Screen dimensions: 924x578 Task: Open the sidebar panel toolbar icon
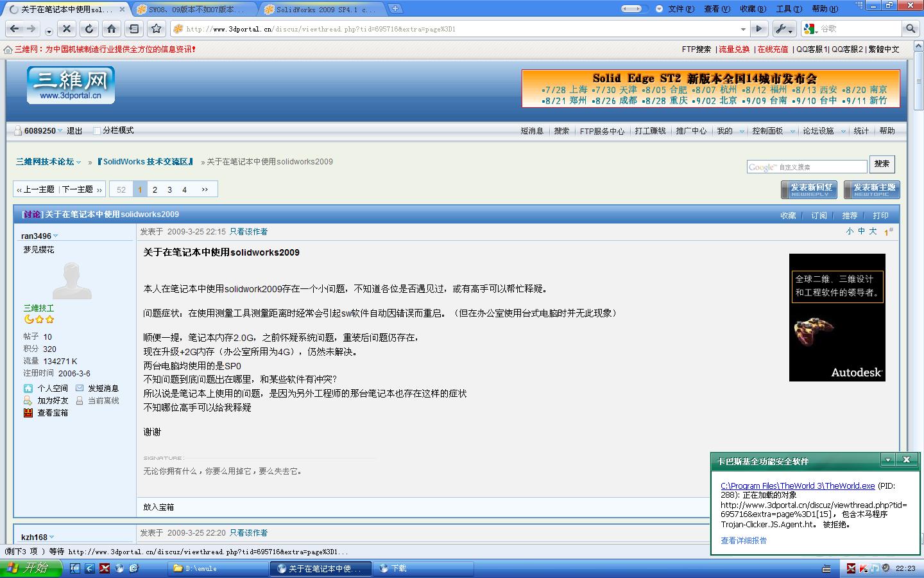point(133,29)
